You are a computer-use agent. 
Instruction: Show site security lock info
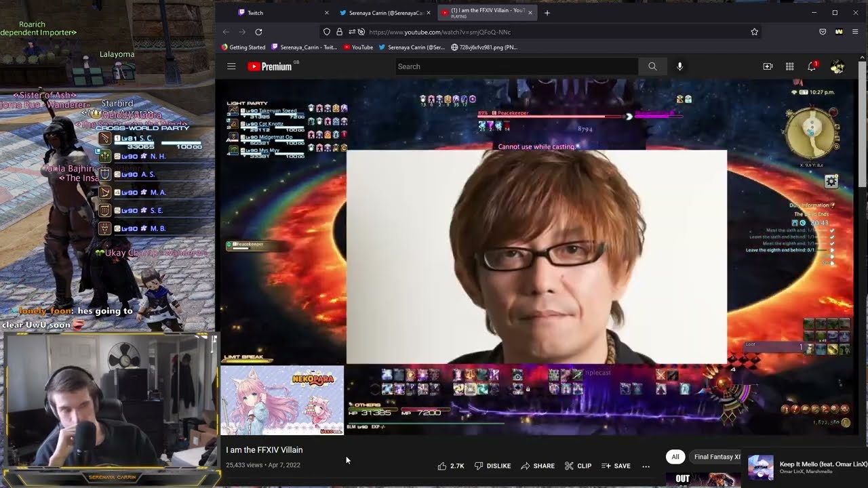339,32
